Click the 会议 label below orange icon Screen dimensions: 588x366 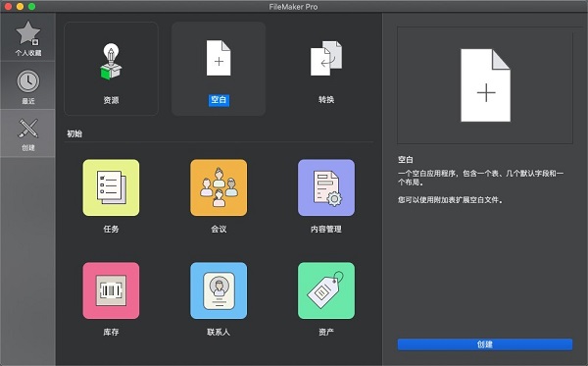(x=219, y=229)
